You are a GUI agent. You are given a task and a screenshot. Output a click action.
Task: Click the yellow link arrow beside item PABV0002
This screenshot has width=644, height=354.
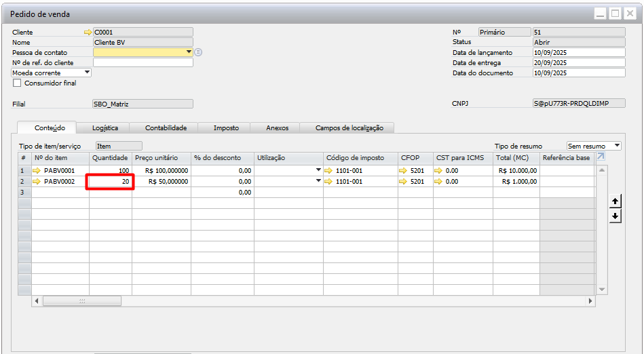(37, 182)
